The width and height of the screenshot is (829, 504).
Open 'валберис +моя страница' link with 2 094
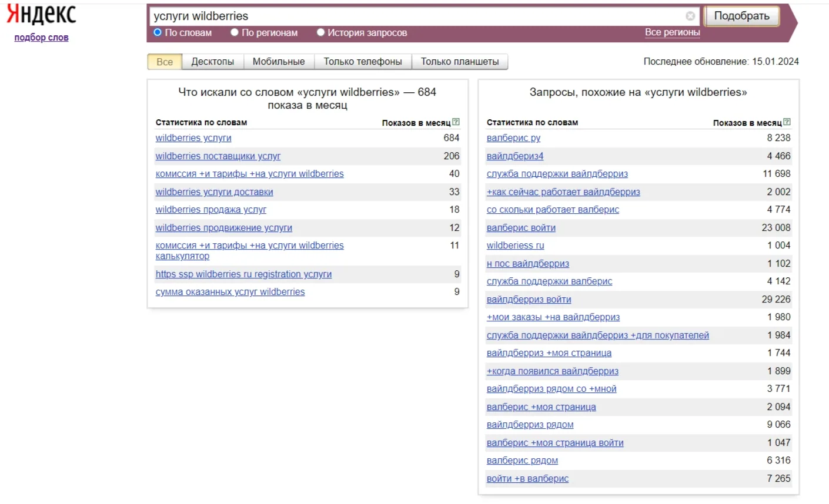541,407
